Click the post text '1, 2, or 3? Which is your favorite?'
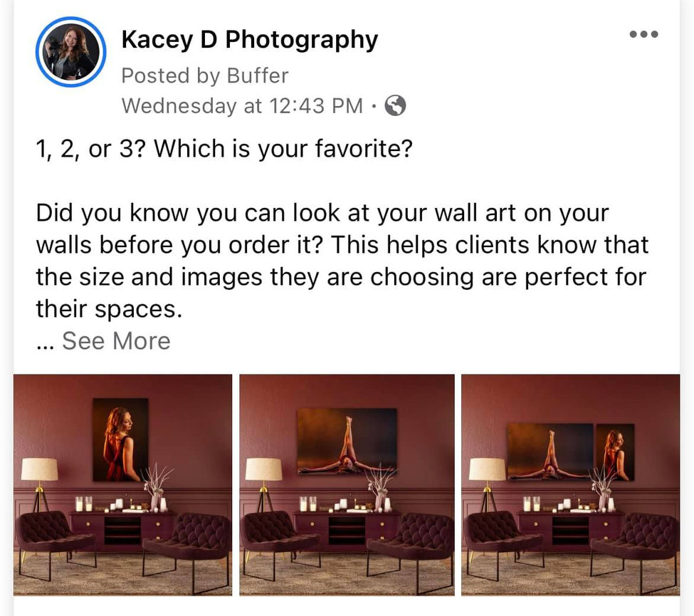 point(224,149)
